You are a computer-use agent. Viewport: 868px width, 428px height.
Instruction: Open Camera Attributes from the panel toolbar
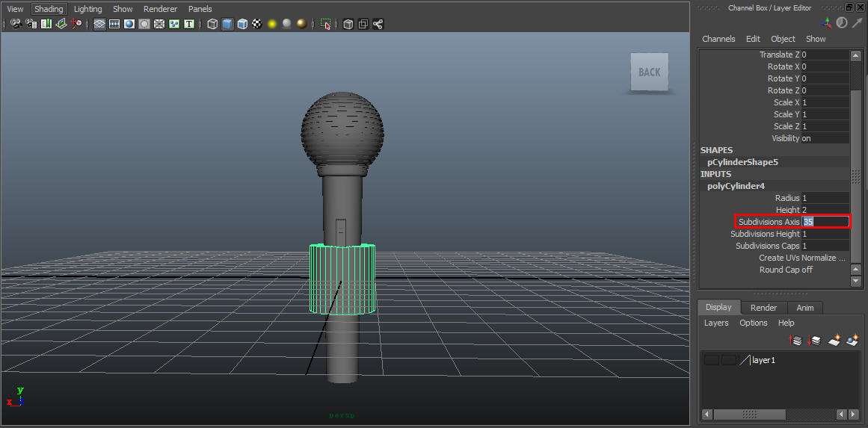coord(31,24)
